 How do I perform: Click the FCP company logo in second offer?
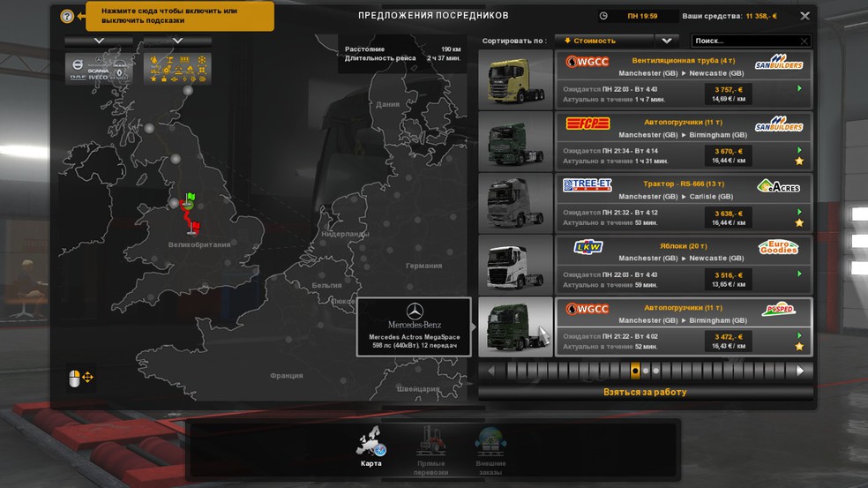587,124
